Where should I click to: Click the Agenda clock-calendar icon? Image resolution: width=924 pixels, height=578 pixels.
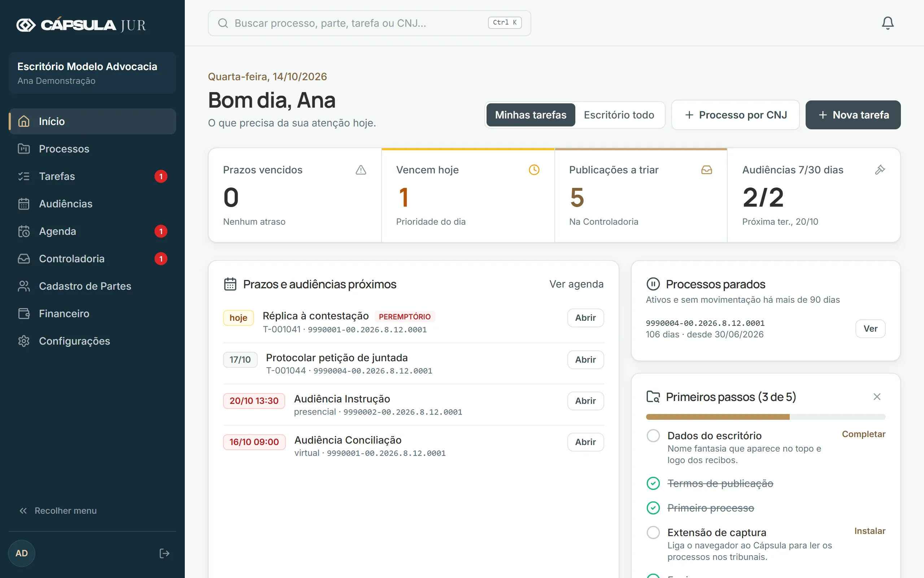(24, 231)
